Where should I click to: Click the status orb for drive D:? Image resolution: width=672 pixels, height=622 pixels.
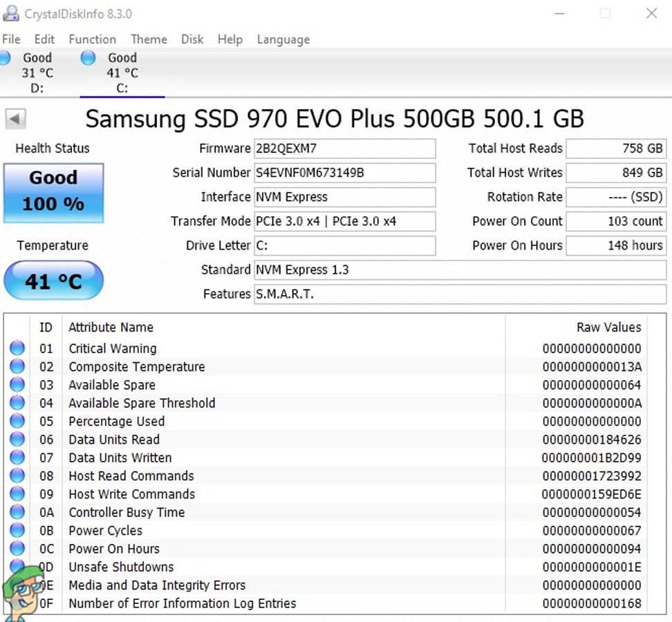(x=4, y=58)
